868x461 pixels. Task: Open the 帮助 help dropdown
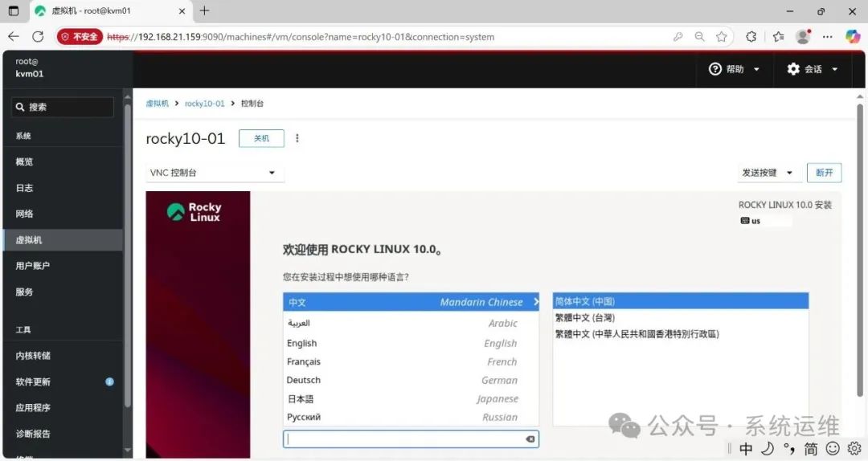click(734, 68)
